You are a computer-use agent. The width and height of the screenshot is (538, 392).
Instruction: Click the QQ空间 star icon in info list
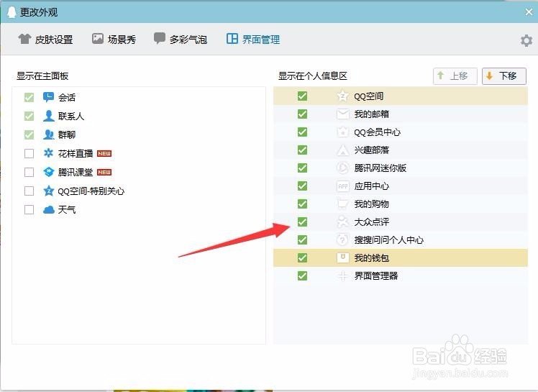(x=342, y=96)
